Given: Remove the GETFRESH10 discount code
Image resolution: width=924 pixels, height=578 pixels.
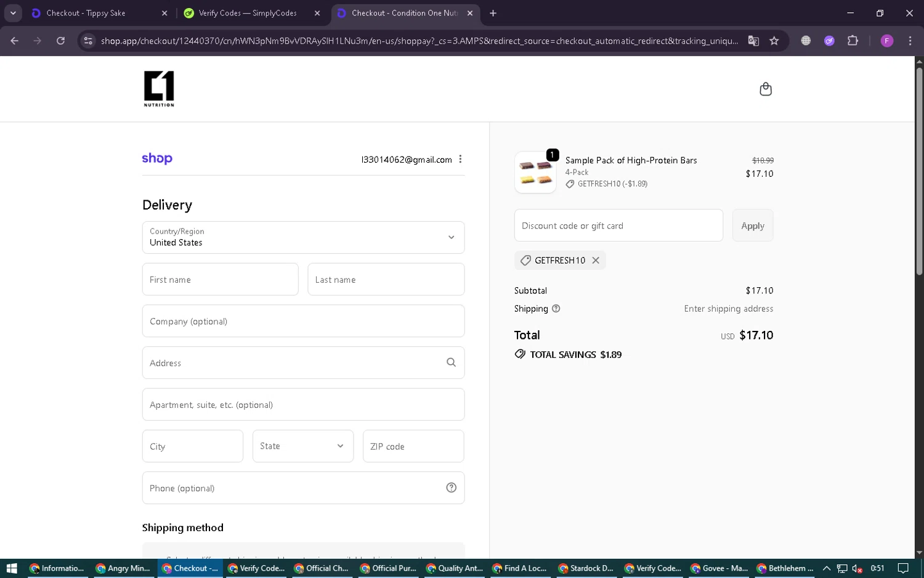Looking at the screenshot, I should (596, 260).
